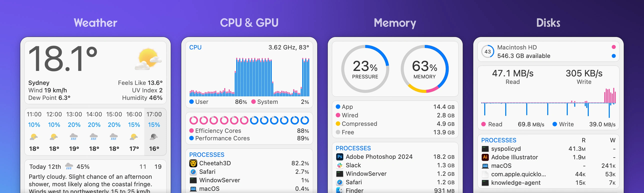Select the Safari icon under CPU processes
The width and height of the screenshot is (644, 193).
[192, 172]
